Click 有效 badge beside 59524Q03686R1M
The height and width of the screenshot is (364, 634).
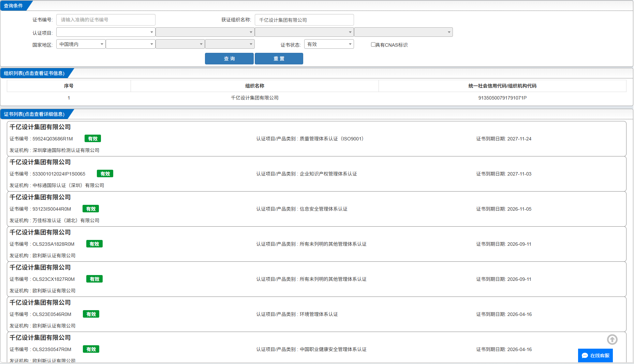tap(93, 139)
